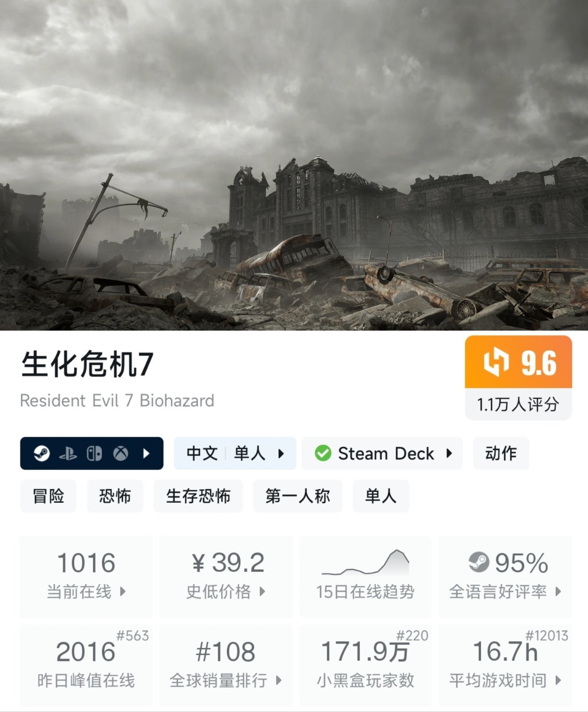Tap the logo inside the 9.6 score badge

[x=496, y=363]
